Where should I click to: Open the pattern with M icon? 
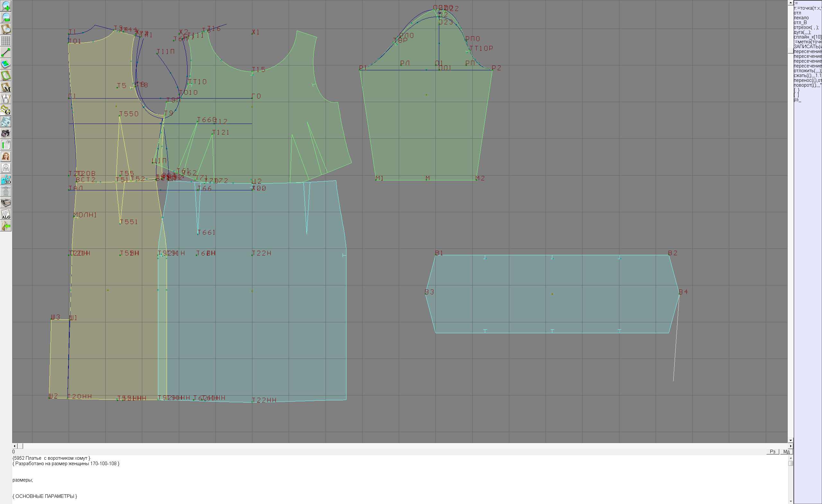pyautogui.click(x=6, y=87)
